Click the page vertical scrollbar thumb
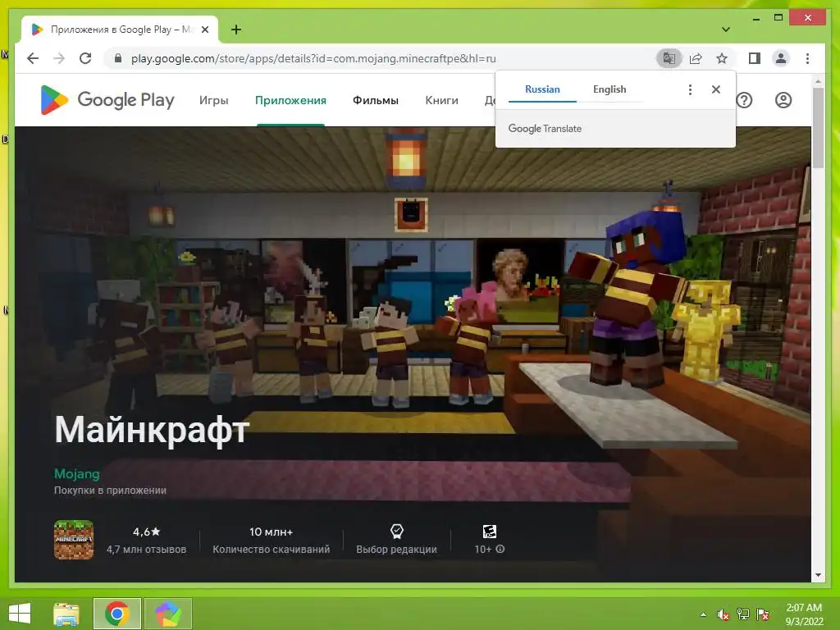 tap(818, 128)
